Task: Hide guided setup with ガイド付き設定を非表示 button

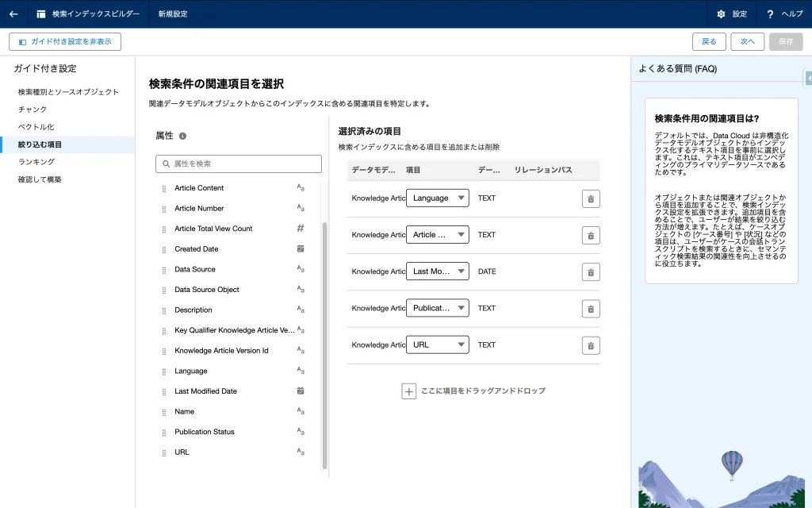Action: coord(65,42)
